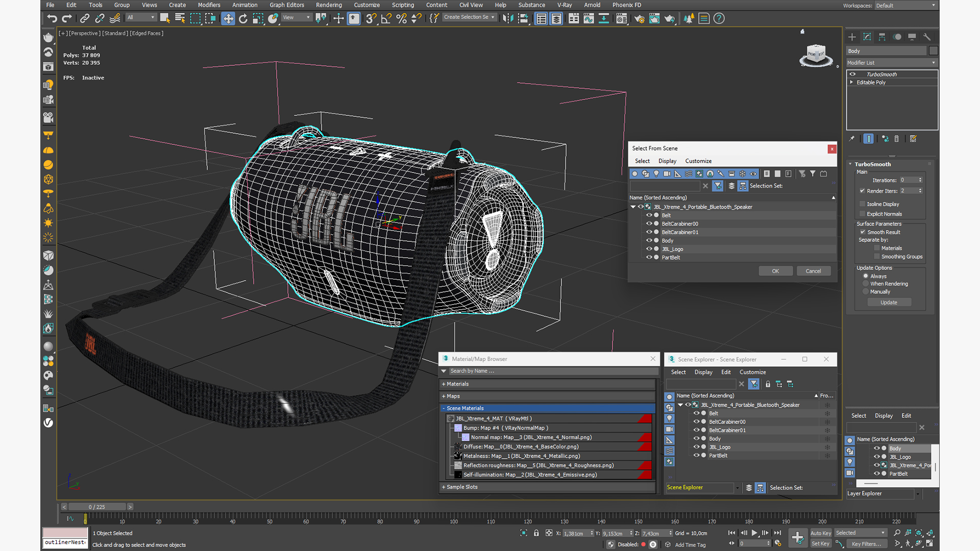
Task: Click OK in Select From Scene dialog
Action: click(775, 271)
